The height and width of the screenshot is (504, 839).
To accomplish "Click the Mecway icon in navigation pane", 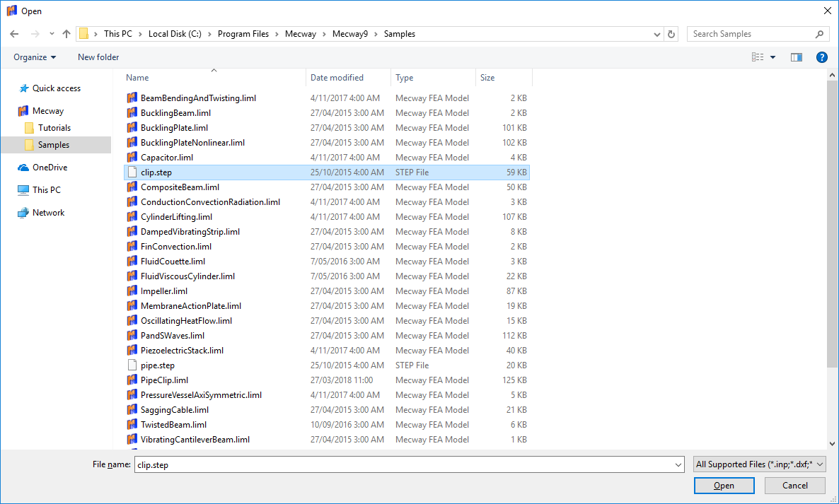I will click(x=23, y=111).
